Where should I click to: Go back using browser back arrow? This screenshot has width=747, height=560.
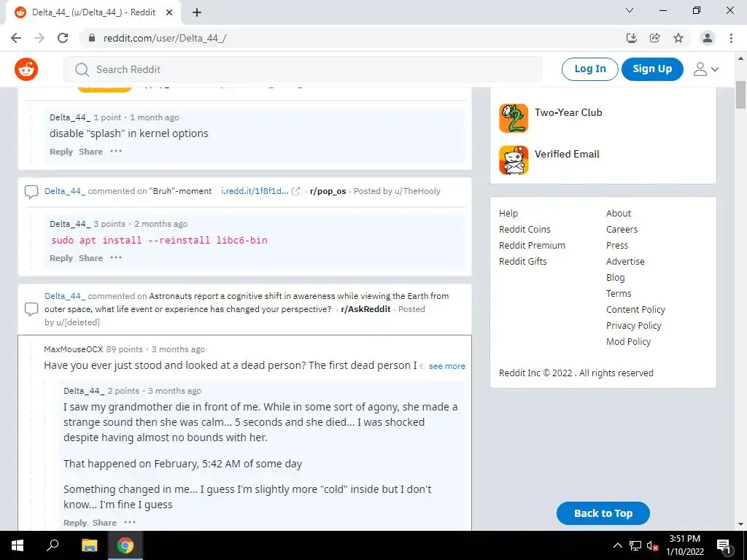[16, 38]
